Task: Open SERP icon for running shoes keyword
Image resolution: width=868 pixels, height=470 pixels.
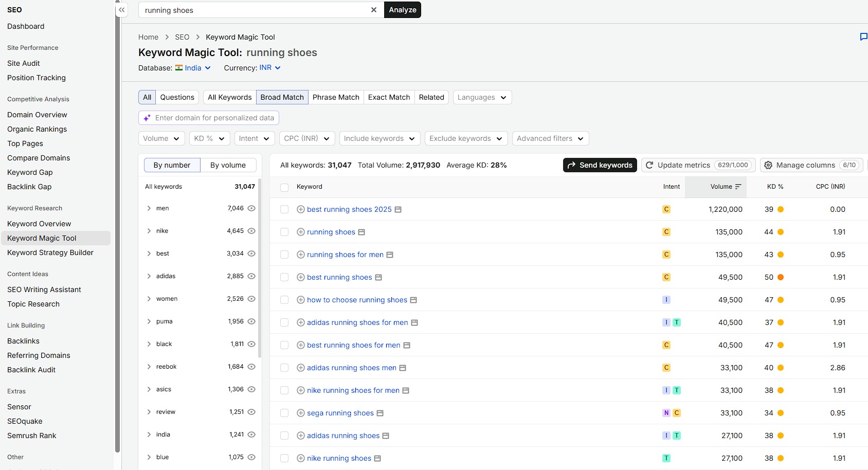Action: click(361, 232)
